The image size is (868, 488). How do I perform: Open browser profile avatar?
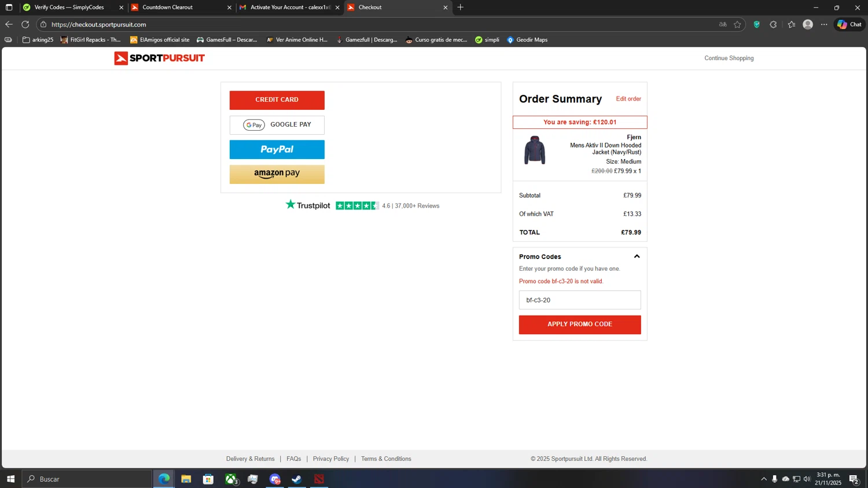[x=808, y=24]
